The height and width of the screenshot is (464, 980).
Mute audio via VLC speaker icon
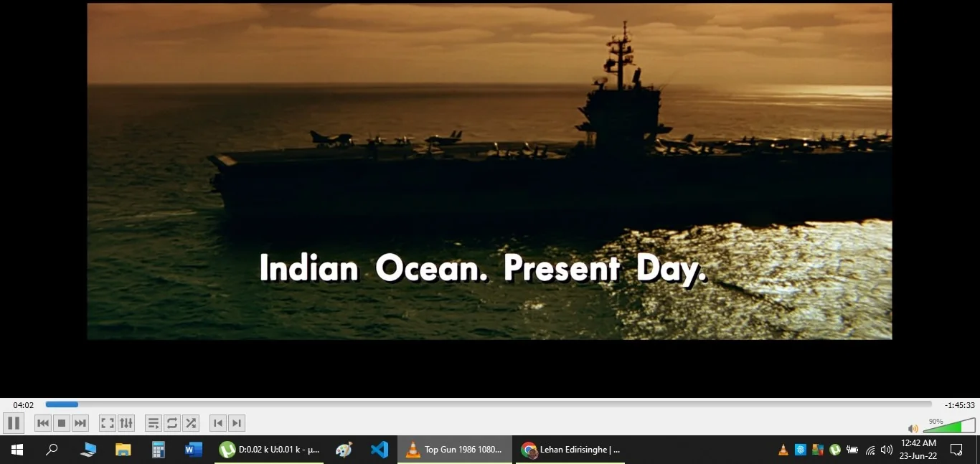coord(913,428)
